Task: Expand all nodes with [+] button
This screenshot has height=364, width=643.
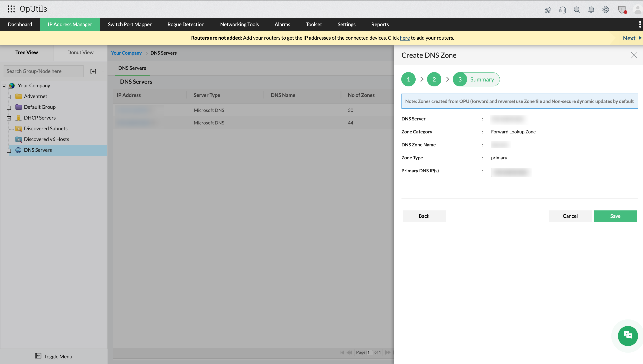Action: [x=93, y=71]
